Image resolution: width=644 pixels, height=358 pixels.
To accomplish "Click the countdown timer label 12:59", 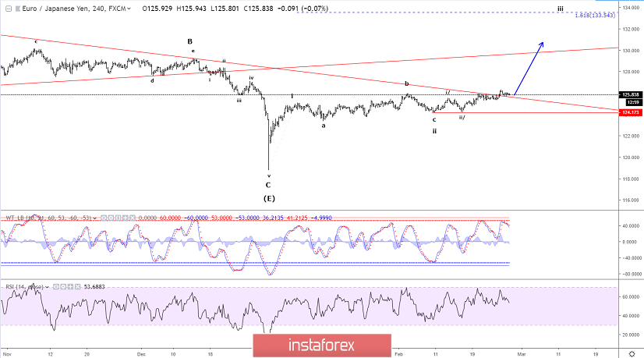I will point(633,102).
